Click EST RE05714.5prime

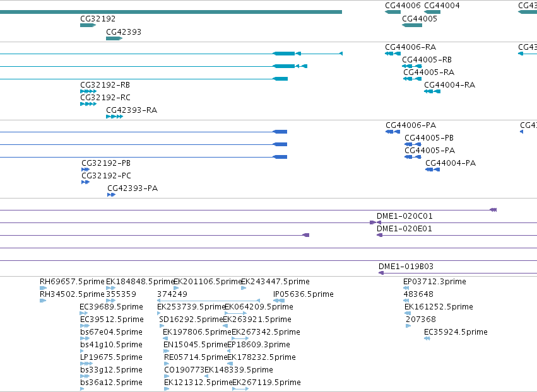click(196, 357)
